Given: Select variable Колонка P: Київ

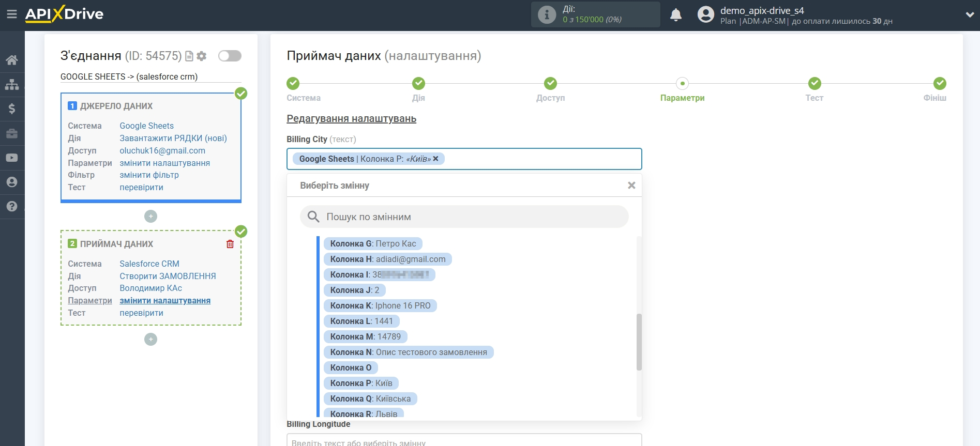Looking at the screenshot, I should pyautogui.click(x=361, y=383).
